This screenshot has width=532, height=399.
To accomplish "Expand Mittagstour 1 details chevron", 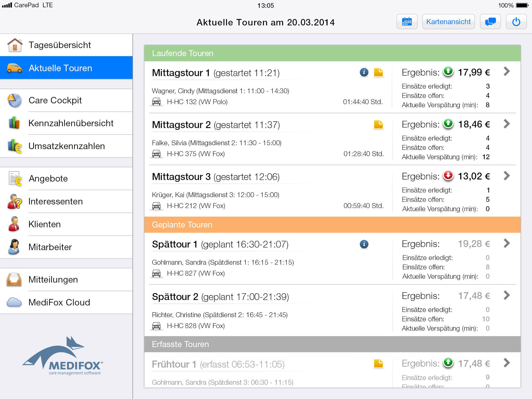I will [x=506, y=72].
